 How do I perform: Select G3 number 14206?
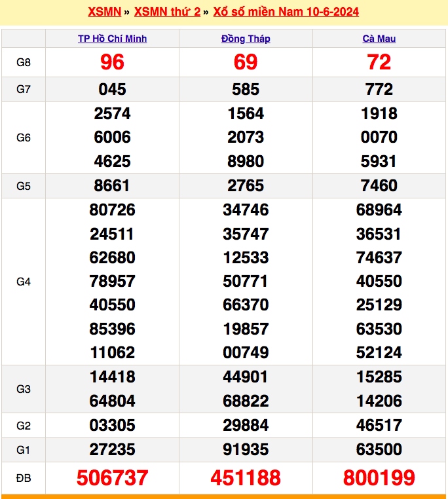[379, 401]
